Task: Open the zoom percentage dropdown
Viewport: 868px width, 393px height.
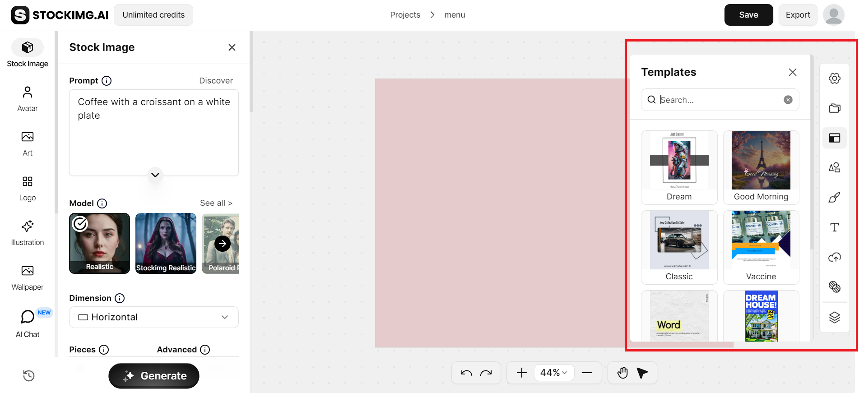Action: click(554, 373)
